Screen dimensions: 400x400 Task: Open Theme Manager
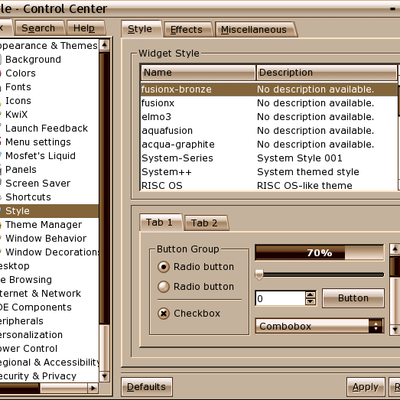click(43, 225)
